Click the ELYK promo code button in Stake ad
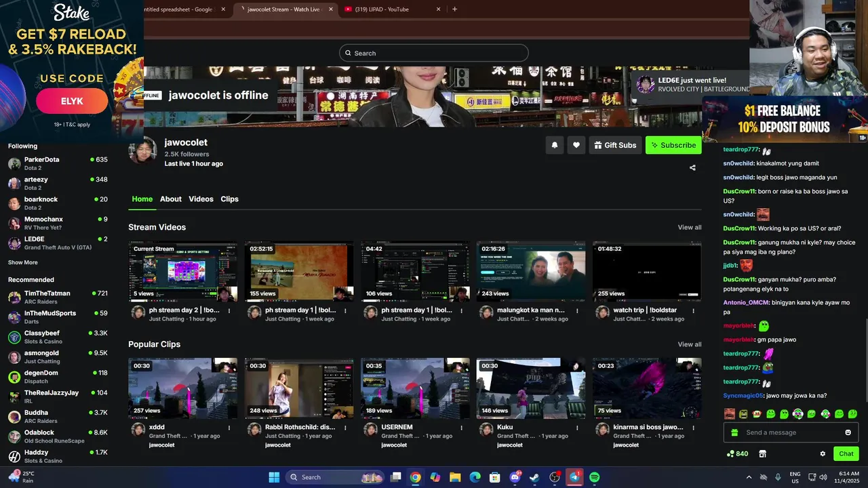The height and width of the screenshot is (488, 868). point(72,101)
